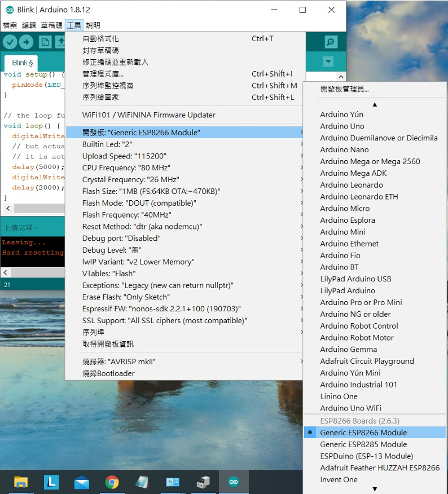
Task: Select Arduino Mega or Mega 2560 board
Action: tap(375, 161)
